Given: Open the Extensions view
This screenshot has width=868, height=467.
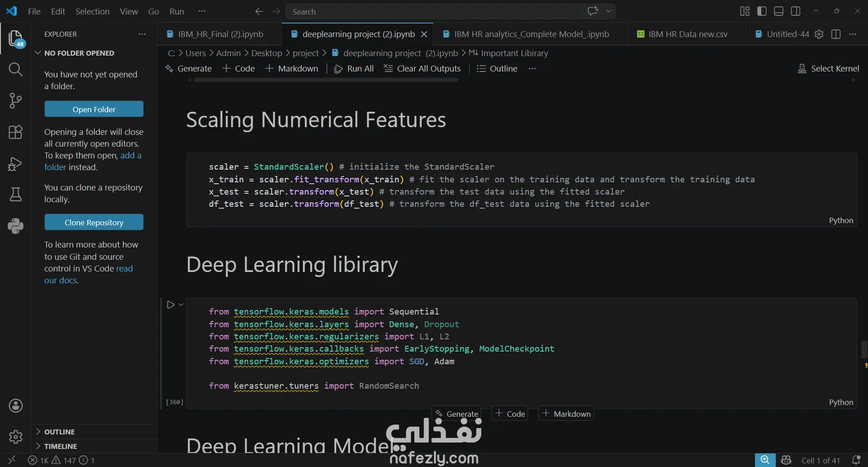Looking at the screenshot, I should point(15,132).
